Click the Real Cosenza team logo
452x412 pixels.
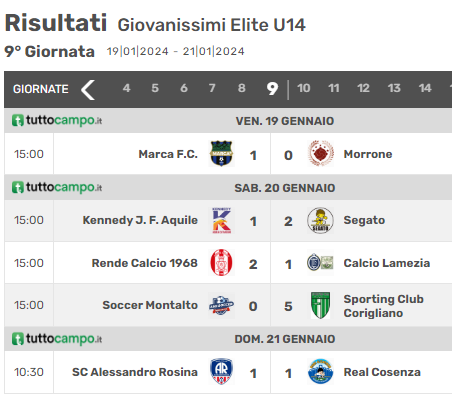[320, 371]
